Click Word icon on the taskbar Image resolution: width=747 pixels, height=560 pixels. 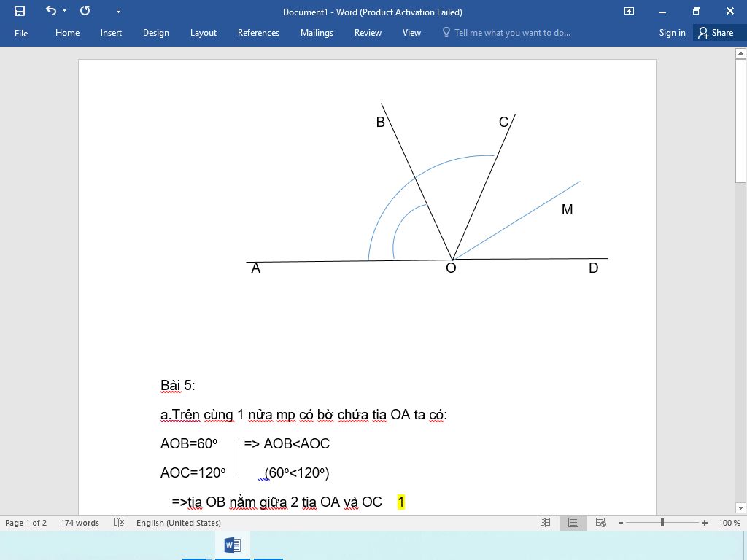(x=233, y=545)
